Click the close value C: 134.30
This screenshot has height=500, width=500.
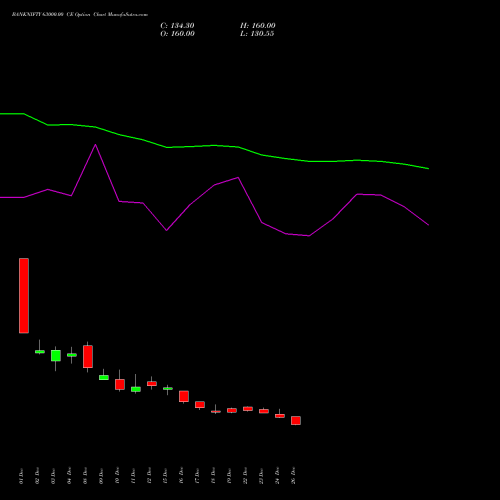click(x=177, y=26)
